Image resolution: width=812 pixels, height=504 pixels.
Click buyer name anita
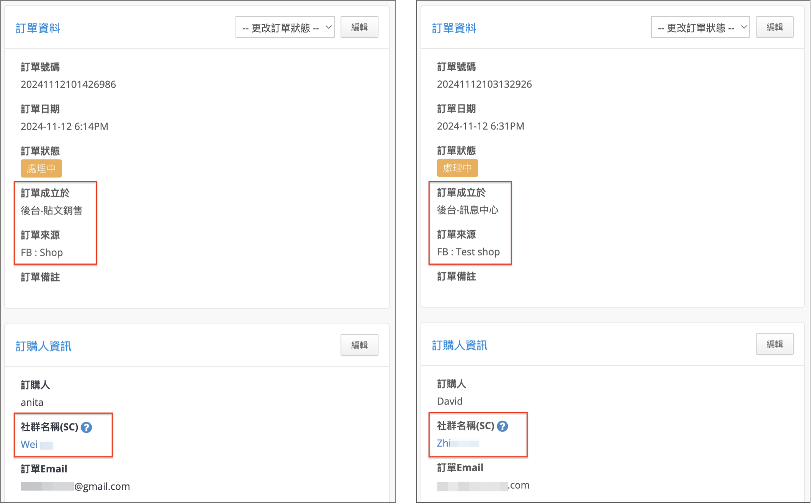coord(32,402)
